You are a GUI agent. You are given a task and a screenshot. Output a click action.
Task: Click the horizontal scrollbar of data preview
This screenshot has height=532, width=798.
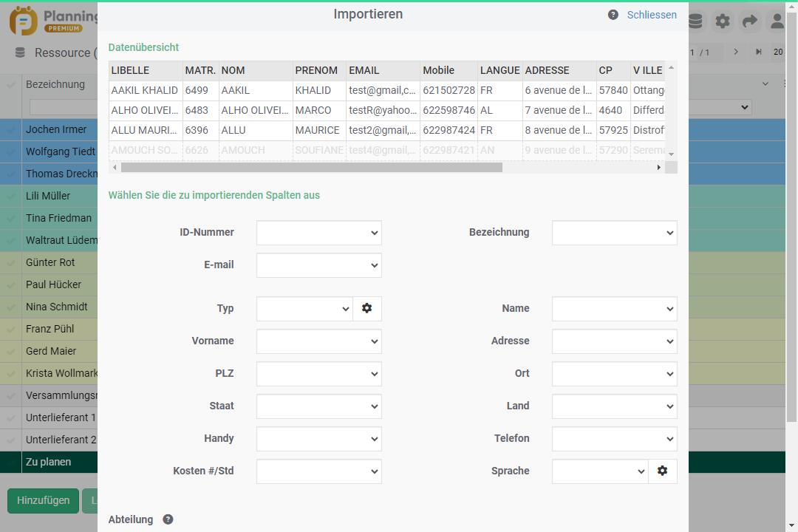(x=311, y=168)
